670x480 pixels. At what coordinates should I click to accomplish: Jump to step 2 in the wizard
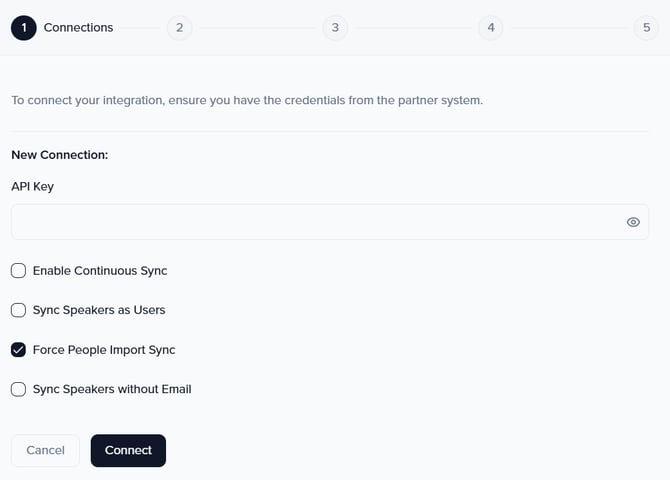179,28
